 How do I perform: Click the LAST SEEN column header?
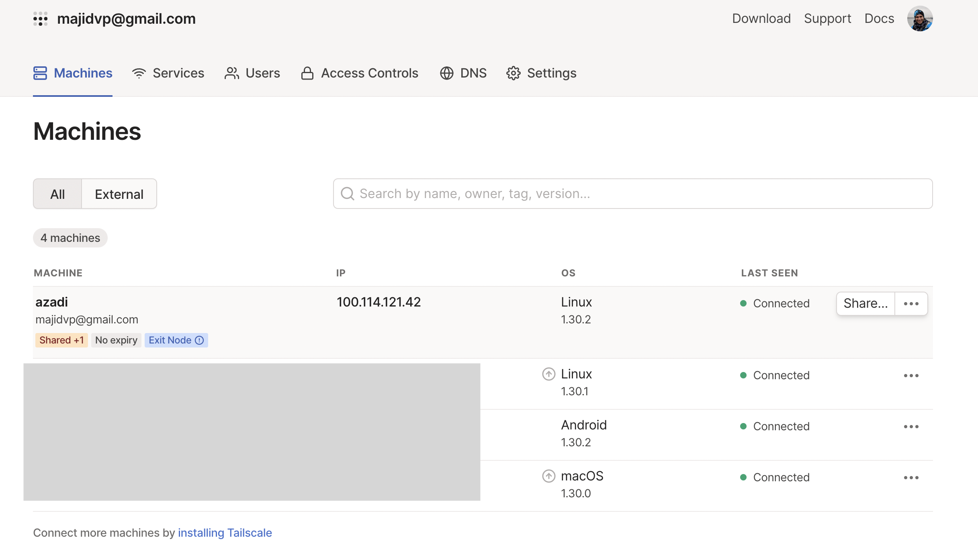pyautogui.click(x=769, y=273)
